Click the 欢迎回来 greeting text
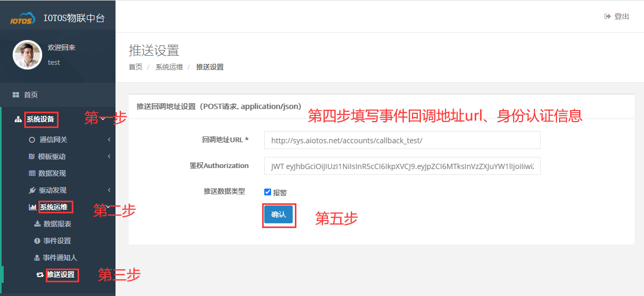 click(62, 47)
